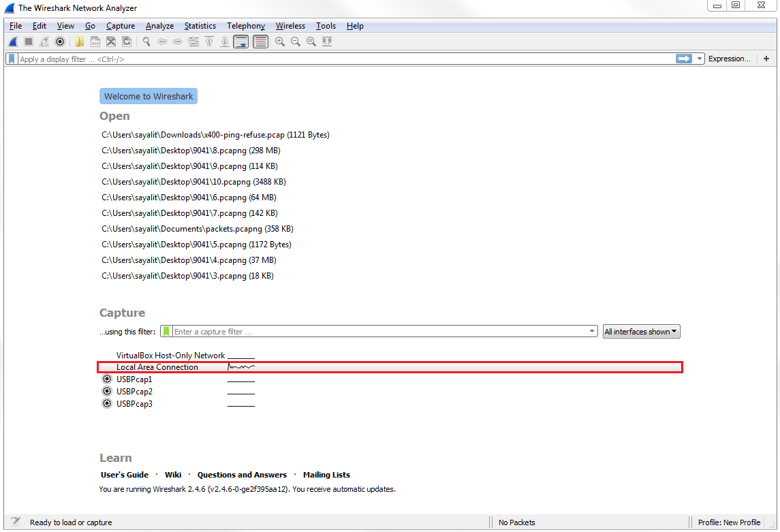This screenshot has width=780, height=532.
Task: Open the View menu
Action: click(x=65, y=26)
